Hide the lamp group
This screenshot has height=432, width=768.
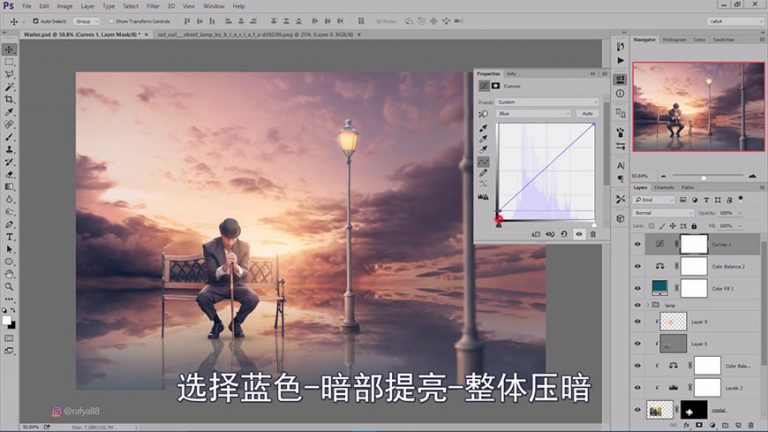point(638,305)
